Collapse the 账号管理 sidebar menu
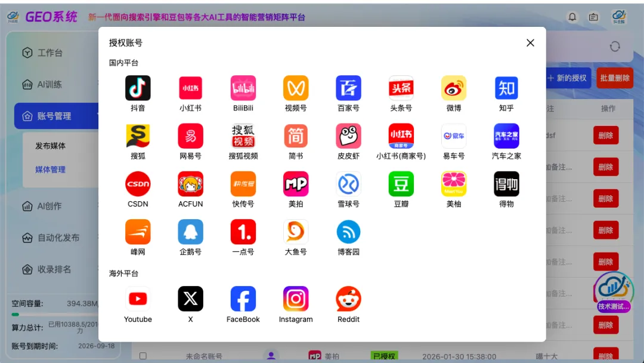The width and height of the screenshot is (644, 363). 56,116
